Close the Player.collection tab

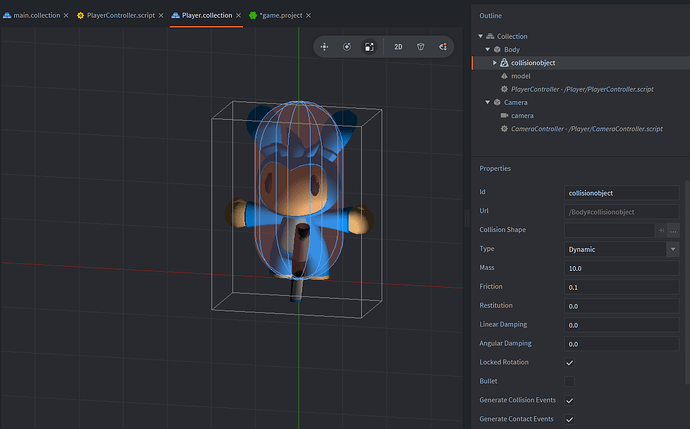coord(238,15)
